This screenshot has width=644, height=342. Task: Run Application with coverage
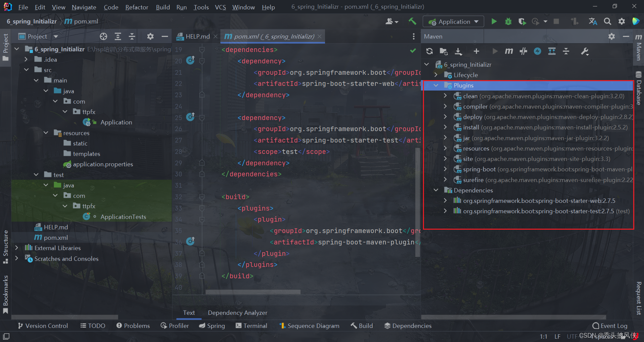tap(522, 21)
